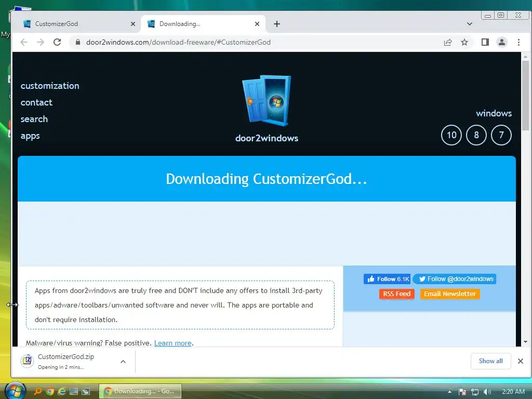Subscribe via Email Newsletter button

[x=450, y=294]
